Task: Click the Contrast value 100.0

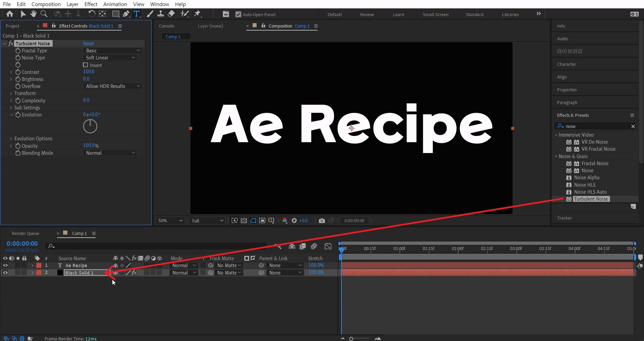Action: 89,71
